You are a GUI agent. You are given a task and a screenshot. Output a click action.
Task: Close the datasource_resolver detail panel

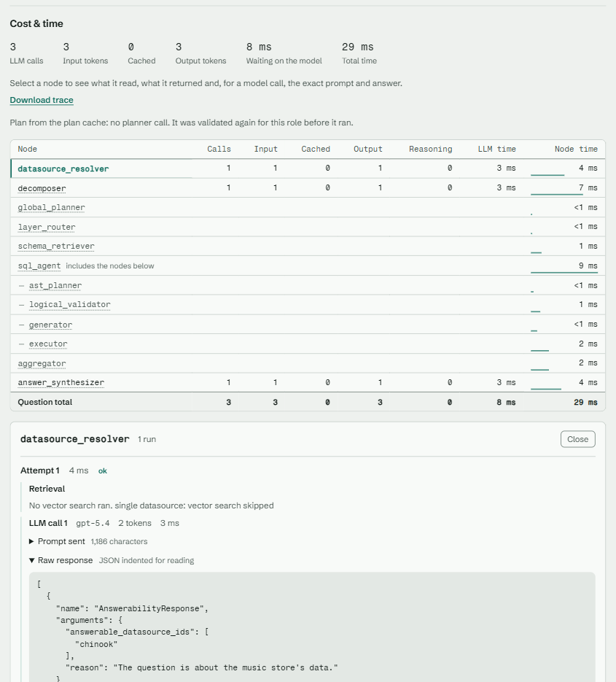[x=578, y=439]
